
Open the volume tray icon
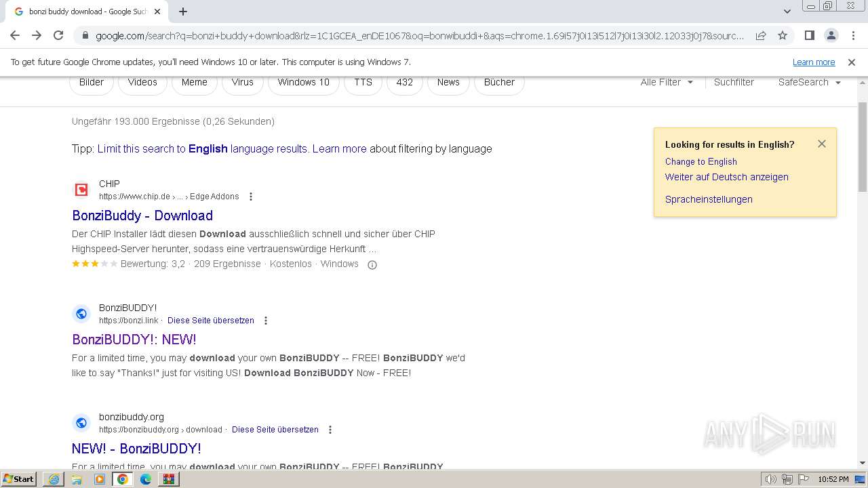[x=771, y=479]
